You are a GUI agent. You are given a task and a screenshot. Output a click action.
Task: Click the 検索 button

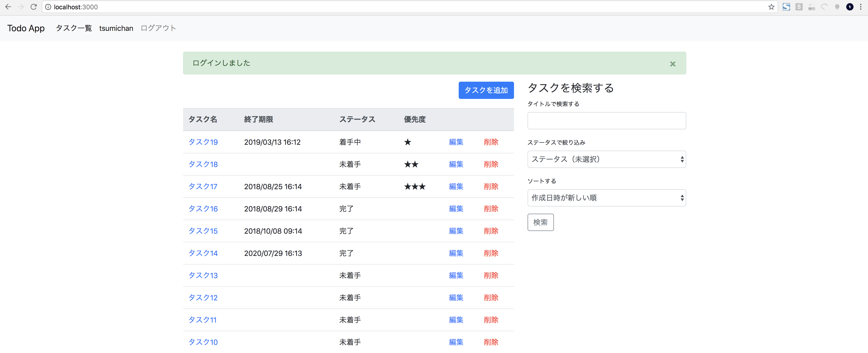click(x=541, y=222)
